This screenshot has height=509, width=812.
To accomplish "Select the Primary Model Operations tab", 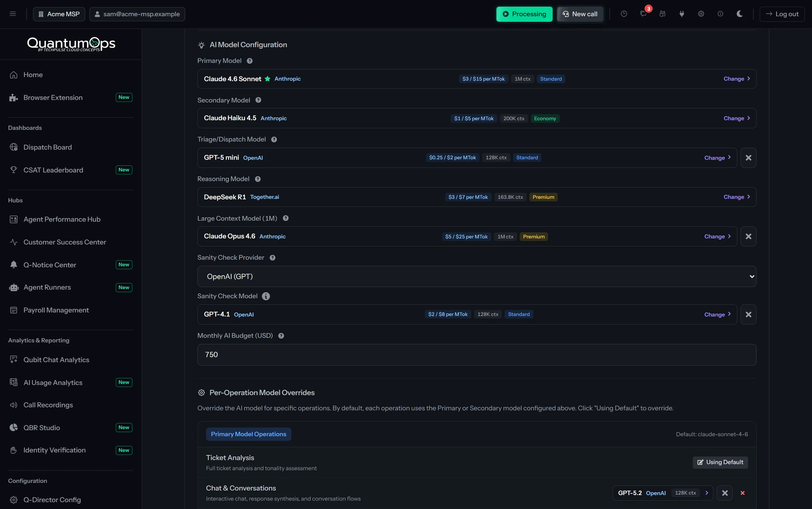I will 249,434.
